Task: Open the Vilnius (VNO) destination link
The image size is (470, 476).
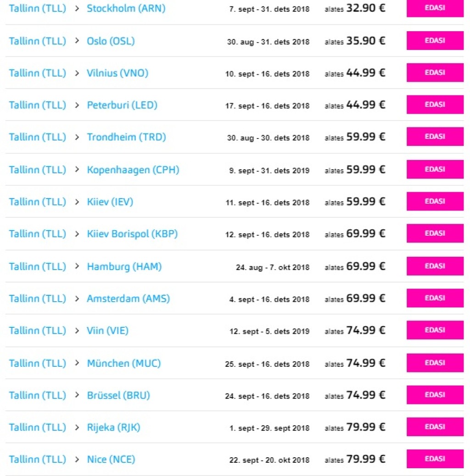Action: 117,73
